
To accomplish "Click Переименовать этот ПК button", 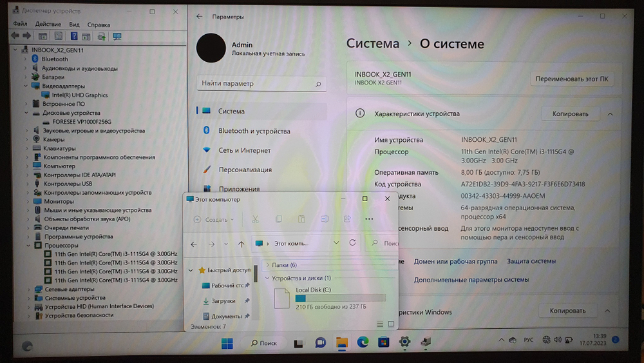I will tap(572, 79).
